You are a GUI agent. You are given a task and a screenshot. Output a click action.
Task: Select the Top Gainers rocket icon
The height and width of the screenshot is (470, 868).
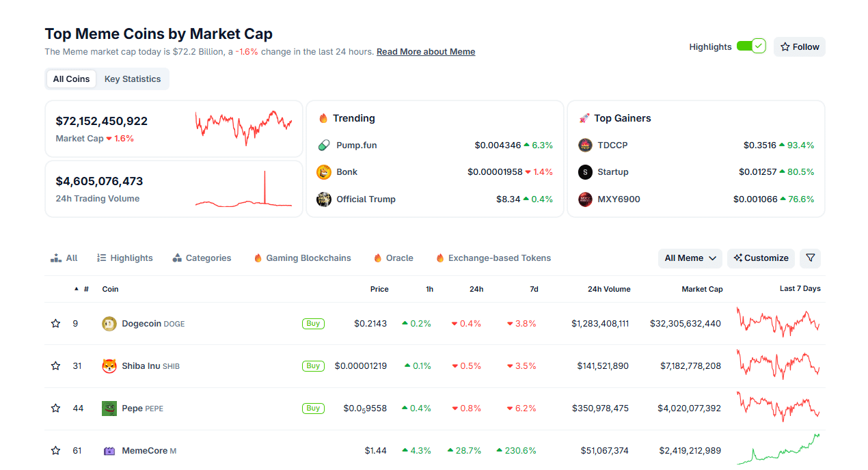pos(584,117)
